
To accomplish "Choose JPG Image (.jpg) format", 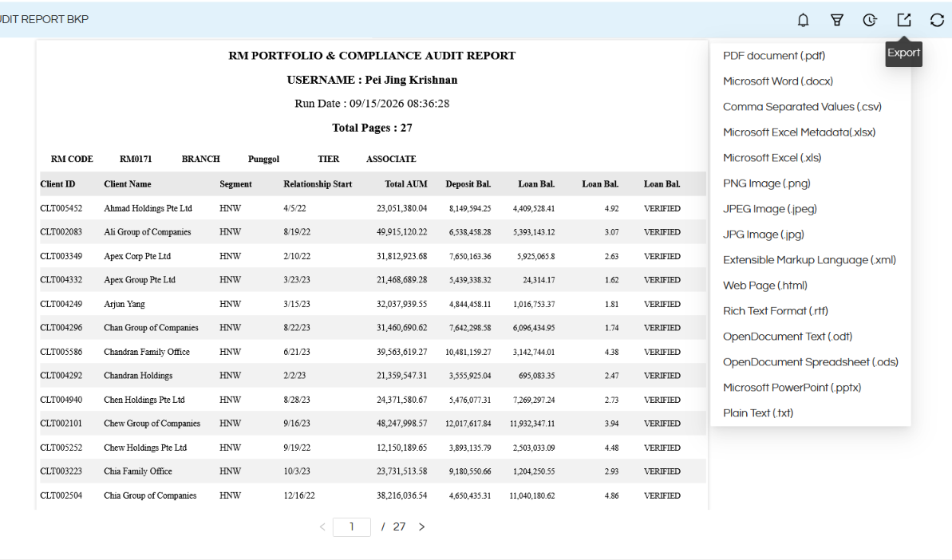I will [x=763, y=235].
